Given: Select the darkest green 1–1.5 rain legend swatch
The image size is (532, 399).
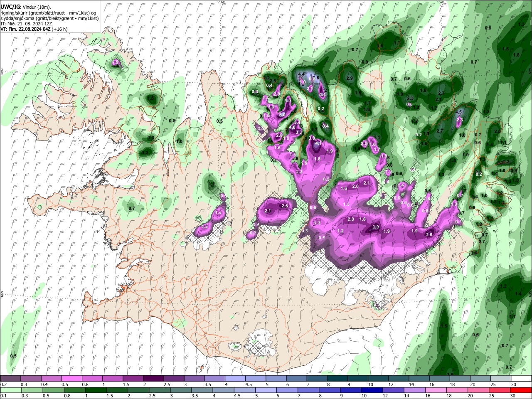Looking at the screenshot, I should tap(96, 390).
